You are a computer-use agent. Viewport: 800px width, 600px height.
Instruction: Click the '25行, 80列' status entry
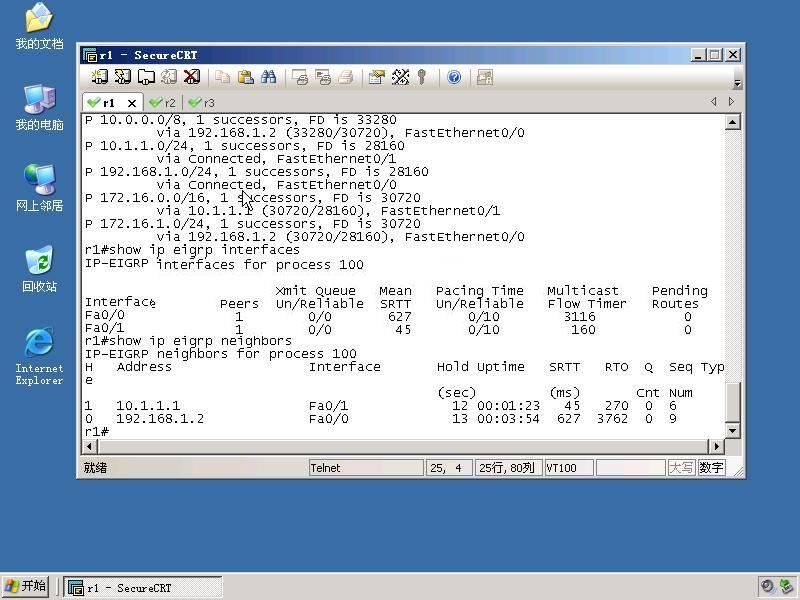tap(507, 468)
